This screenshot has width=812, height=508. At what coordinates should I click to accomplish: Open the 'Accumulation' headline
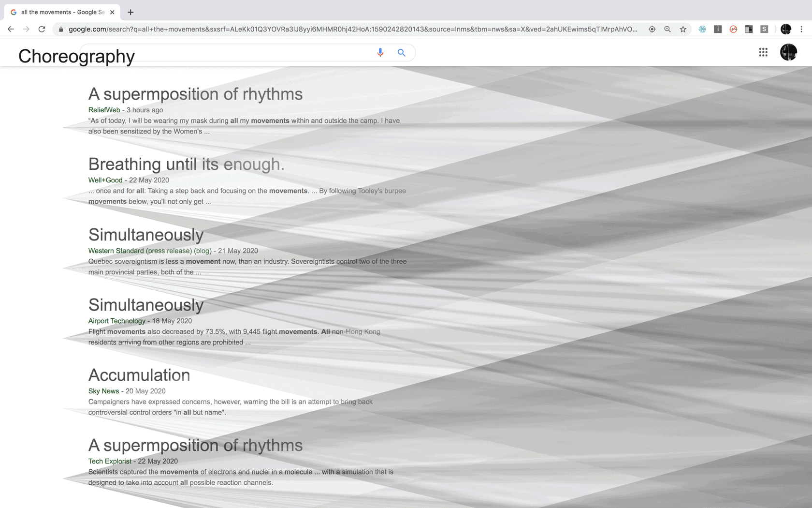(139, 375)
